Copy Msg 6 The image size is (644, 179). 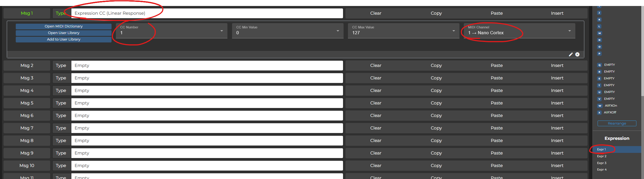436,116
